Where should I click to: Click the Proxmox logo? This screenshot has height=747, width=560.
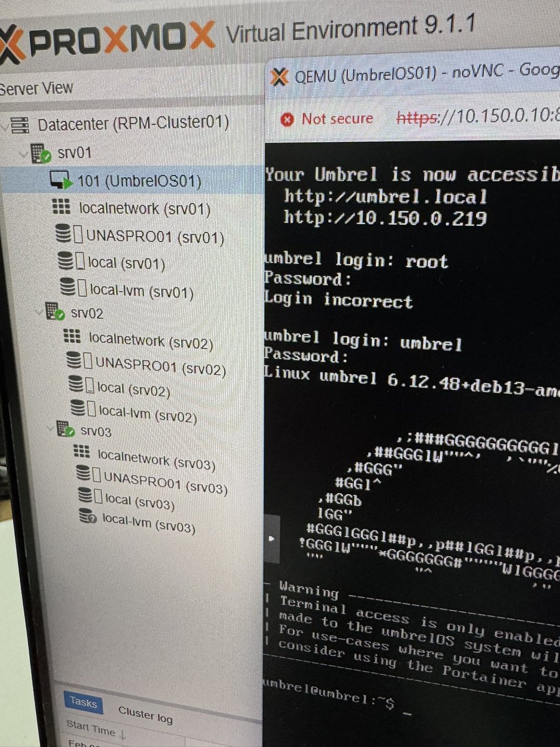106,40
